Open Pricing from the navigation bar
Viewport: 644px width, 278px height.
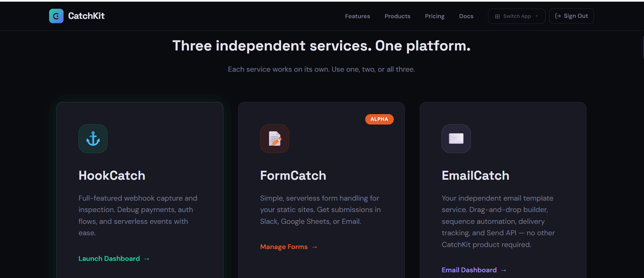click(x=434, y=16)
